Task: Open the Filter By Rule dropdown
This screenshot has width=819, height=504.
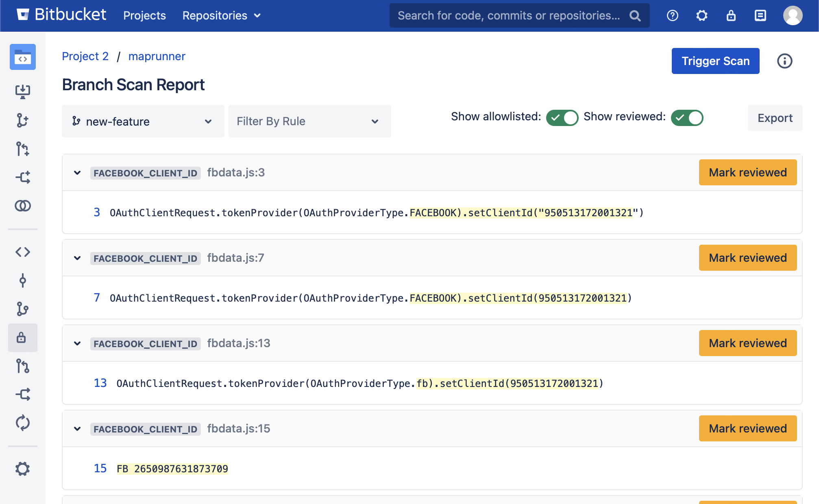Action: [x=309, y=121]
